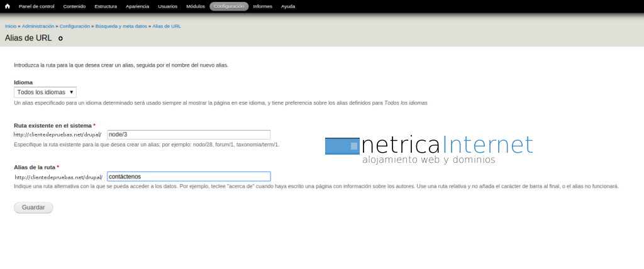The image size is (644, 269).
Task: Click the Configuración toolbar tab
Action: click(229, 6)
